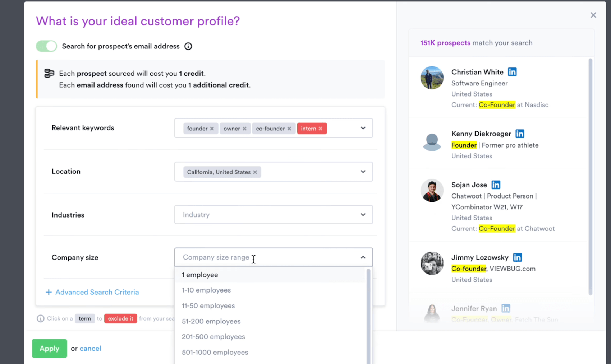This screenshot has height=364, width=611.
Task: Select '1-10 employees' option
Action: 270,290
